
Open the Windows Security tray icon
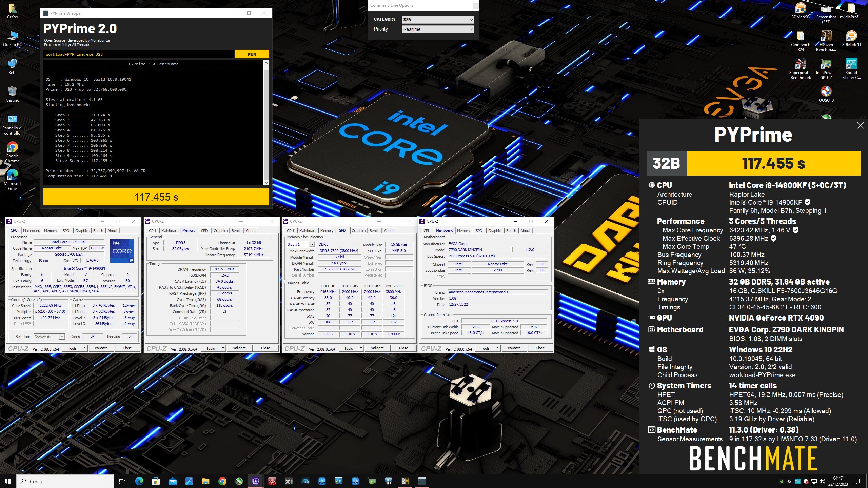click(806, 481)
